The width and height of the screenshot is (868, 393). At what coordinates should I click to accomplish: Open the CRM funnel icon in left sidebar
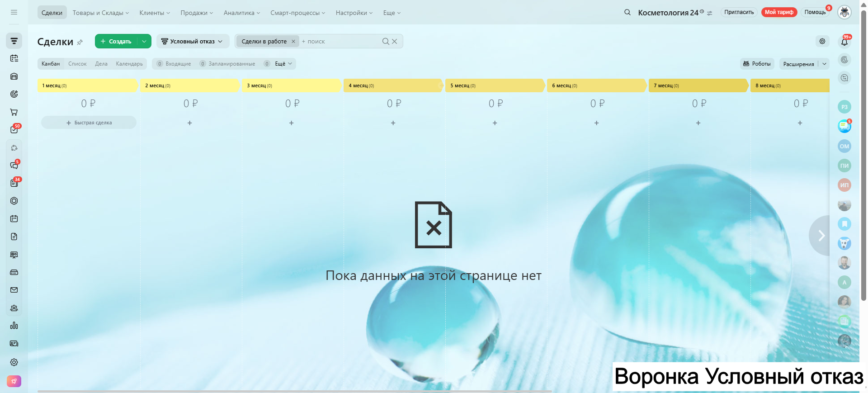[x=14, y=41]
